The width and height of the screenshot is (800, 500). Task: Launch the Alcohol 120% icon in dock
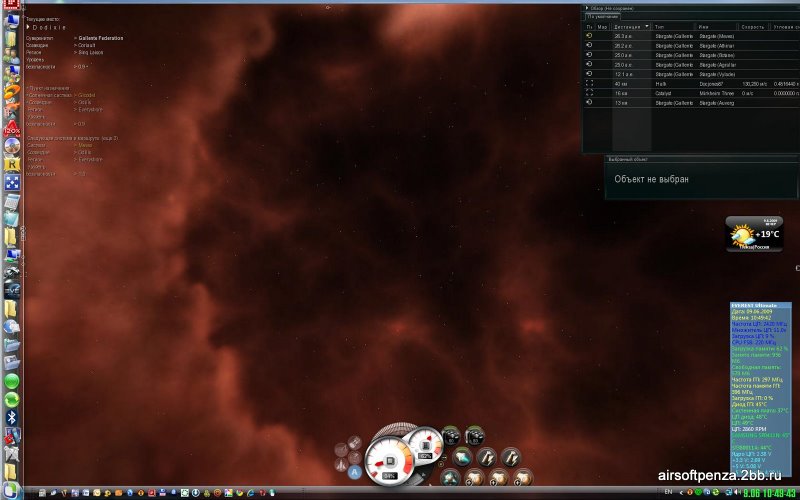12,128
